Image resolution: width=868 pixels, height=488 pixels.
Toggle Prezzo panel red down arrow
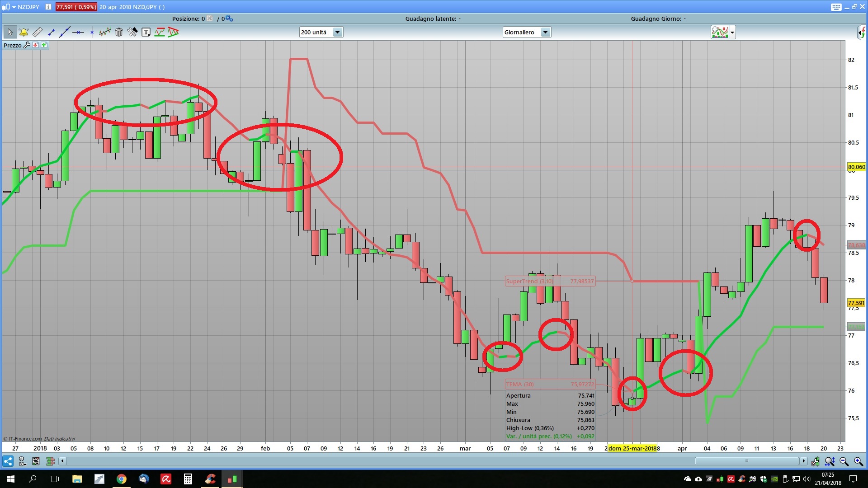[x=36, y=45]
